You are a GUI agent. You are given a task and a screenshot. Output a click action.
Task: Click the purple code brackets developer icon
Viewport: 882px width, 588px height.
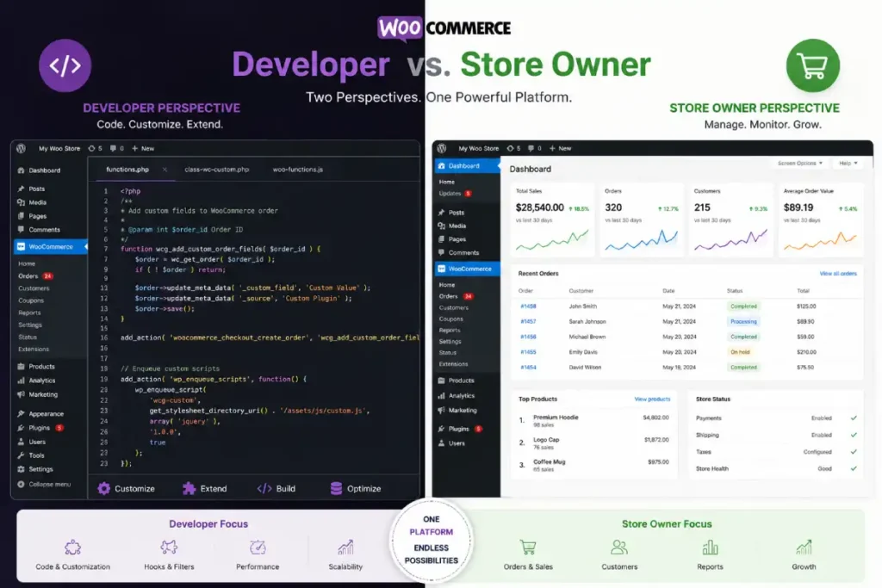coord(65,65)
